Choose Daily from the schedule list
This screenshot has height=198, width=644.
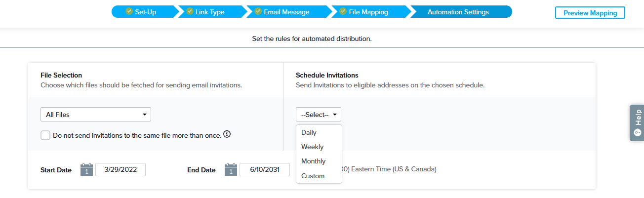tap(309, 132)
